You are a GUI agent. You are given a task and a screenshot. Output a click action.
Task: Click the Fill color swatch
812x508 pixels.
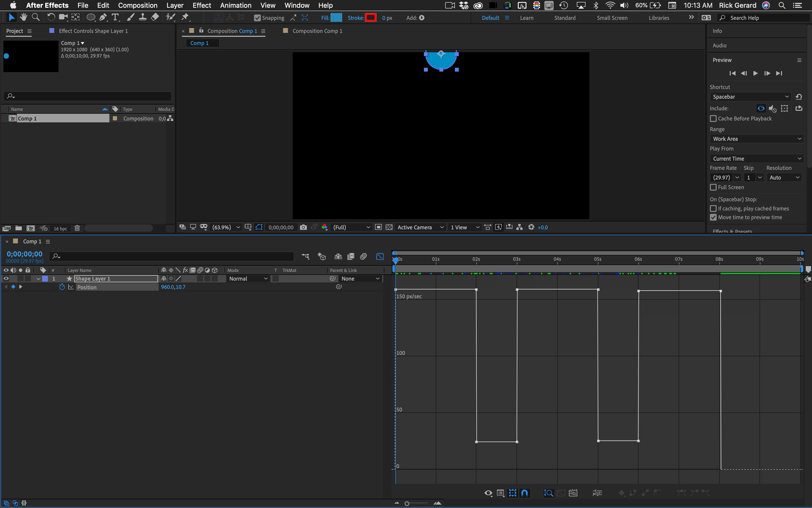(336, 18)
